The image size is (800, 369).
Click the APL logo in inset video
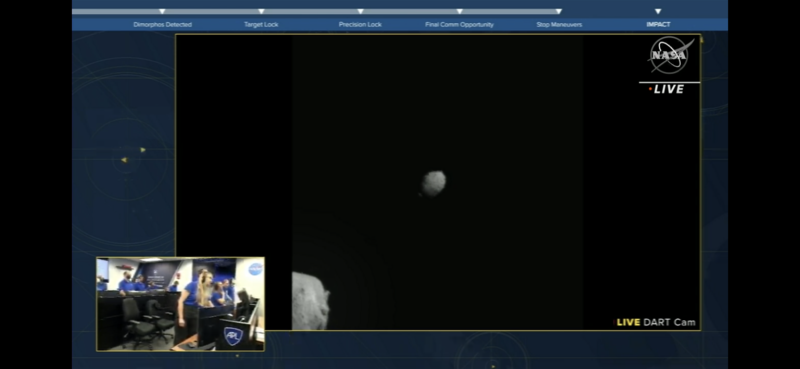pos(233,336)
